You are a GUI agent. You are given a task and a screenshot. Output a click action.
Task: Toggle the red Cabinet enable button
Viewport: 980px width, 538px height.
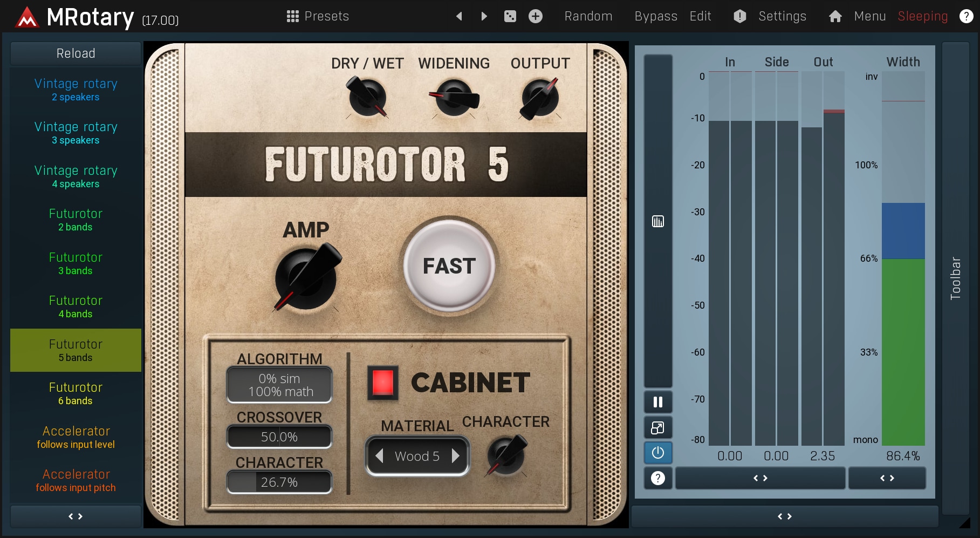pyautogui.click(x=382, y=383)
